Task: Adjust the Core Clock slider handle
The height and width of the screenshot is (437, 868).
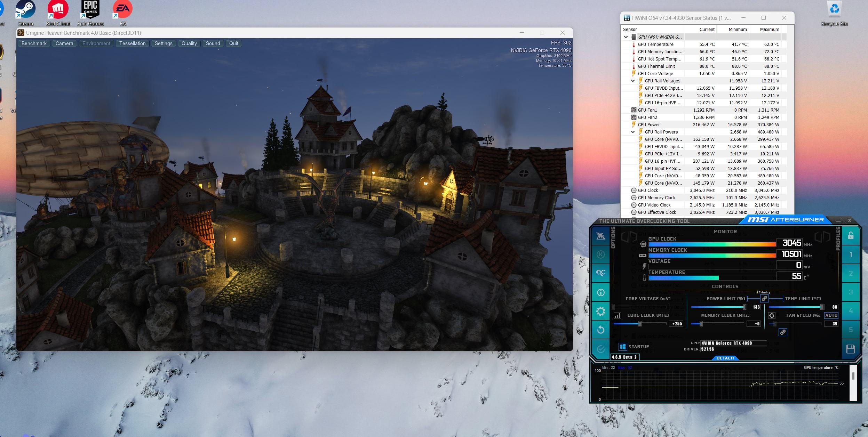Action: pos(640,324)
